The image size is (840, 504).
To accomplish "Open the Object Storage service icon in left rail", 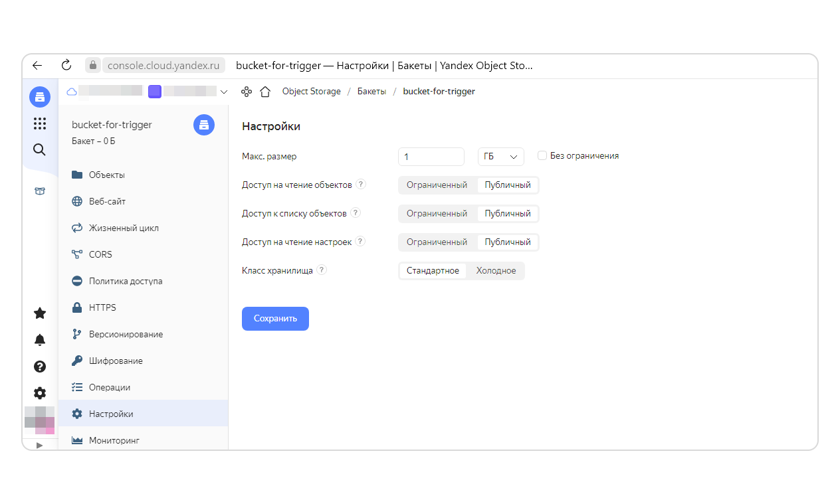I will click(40, 97).
